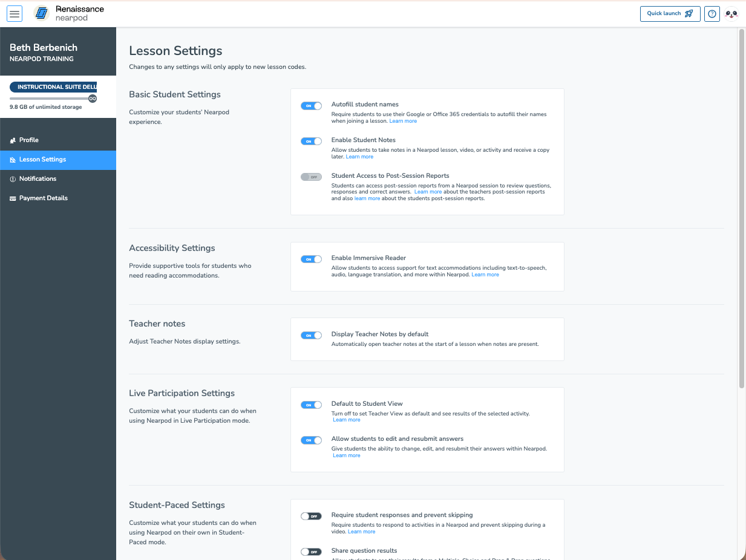Toggle Enable Student Notes switch

pos(311,141)
